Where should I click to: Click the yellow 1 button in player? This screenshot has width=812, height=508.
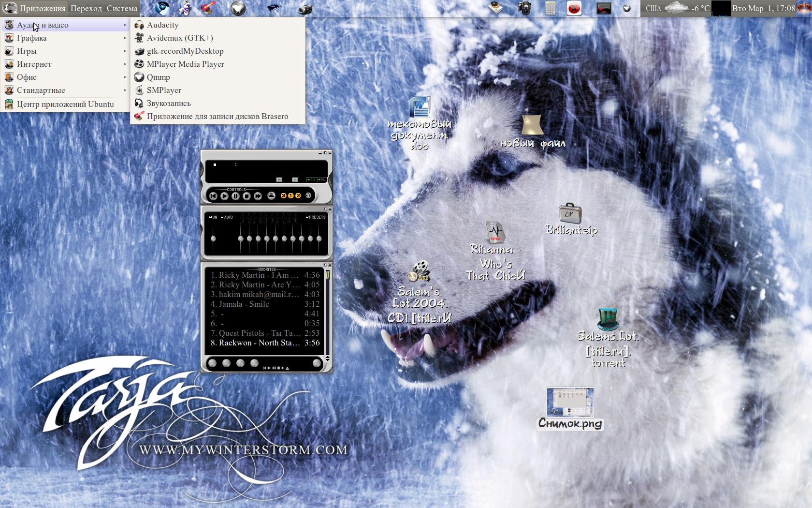point(291,195)
